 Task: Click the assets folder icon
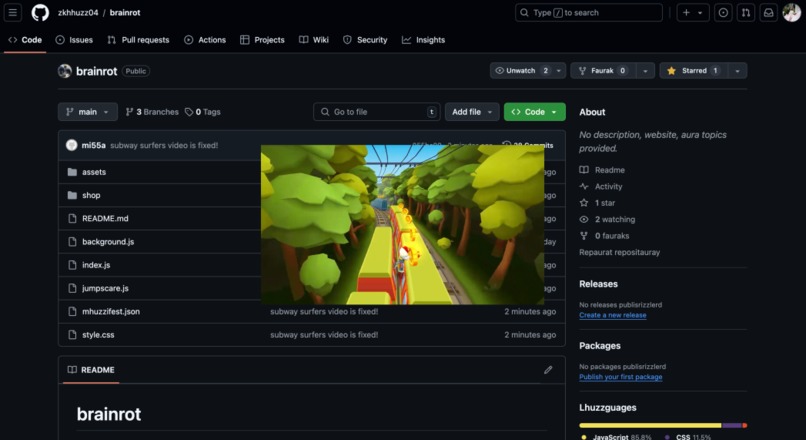[72, 172]
